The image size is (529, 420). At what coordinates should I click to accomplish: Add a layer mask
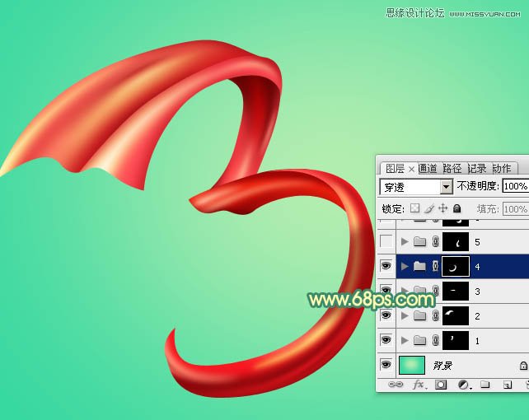441,385
